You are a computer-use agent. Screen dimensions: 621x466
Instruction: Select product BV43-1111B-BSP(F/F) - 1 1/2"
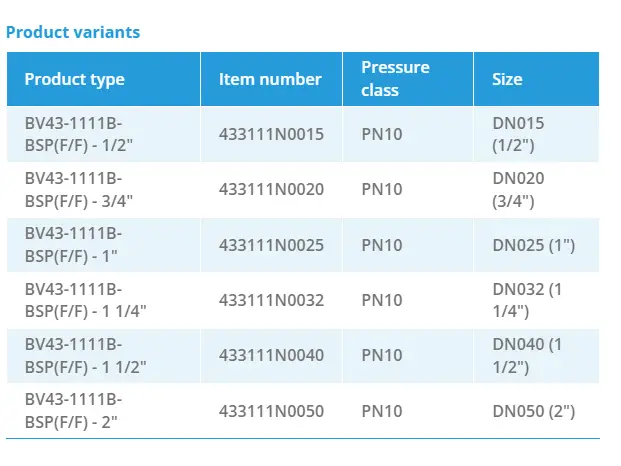tap(86, 355)
